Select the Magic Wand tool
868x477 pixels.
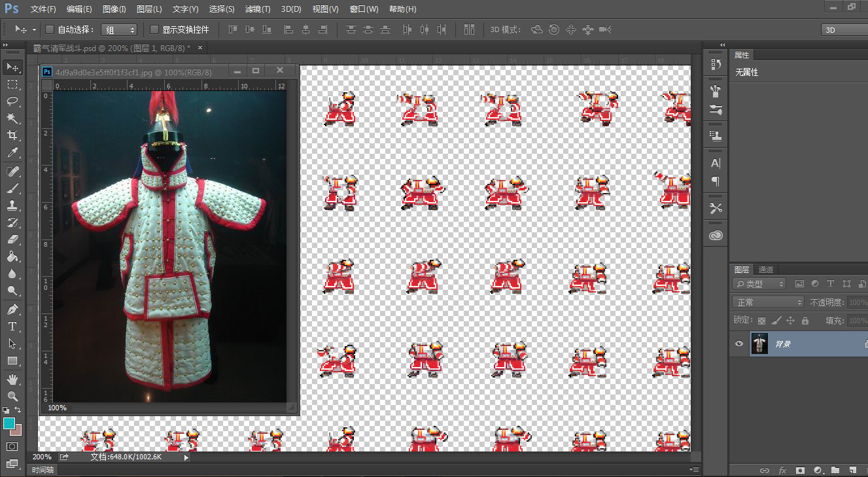(12, 118)
